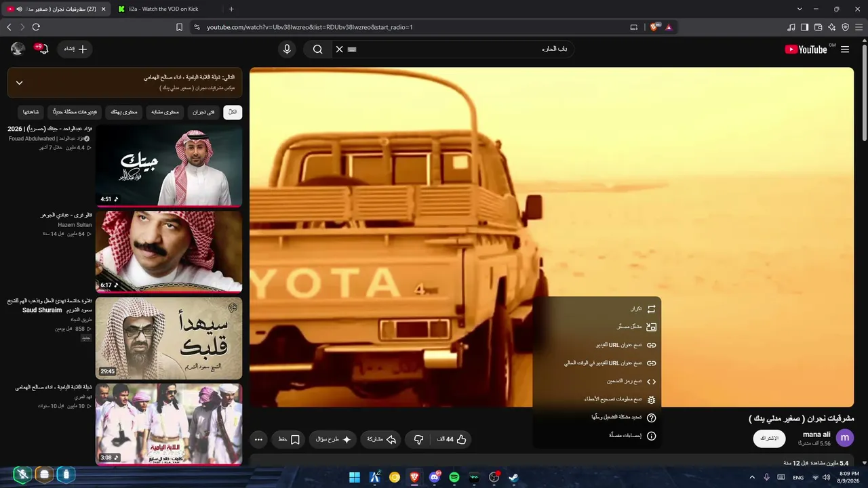Start voice search with the microphone

pyautogui.click(x=287, y=49)
